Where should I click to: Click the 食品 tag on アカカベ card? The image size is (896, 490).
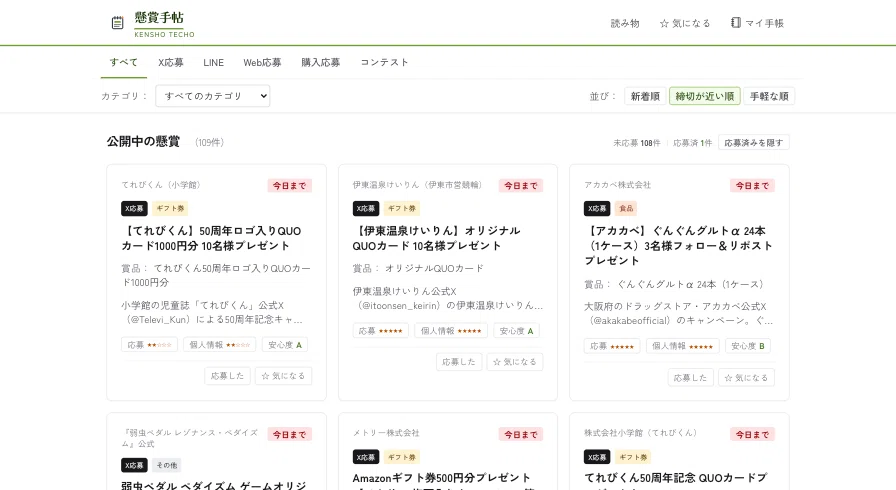[x=626, y=208]
